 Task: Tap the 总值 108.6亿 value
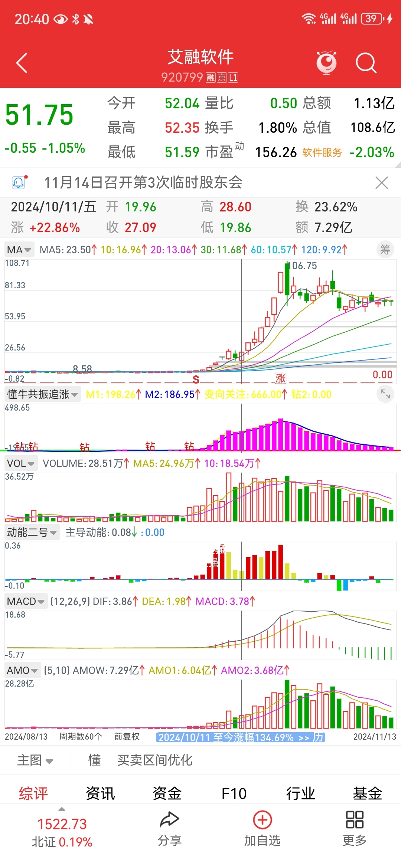(x=373, y=128)
